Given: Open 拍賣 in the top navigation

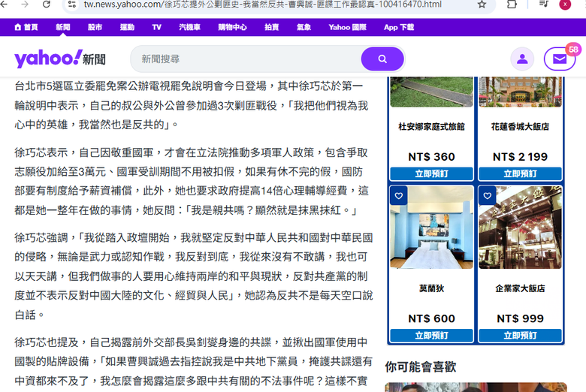Looking at the screenshot, I should [272, 27].
